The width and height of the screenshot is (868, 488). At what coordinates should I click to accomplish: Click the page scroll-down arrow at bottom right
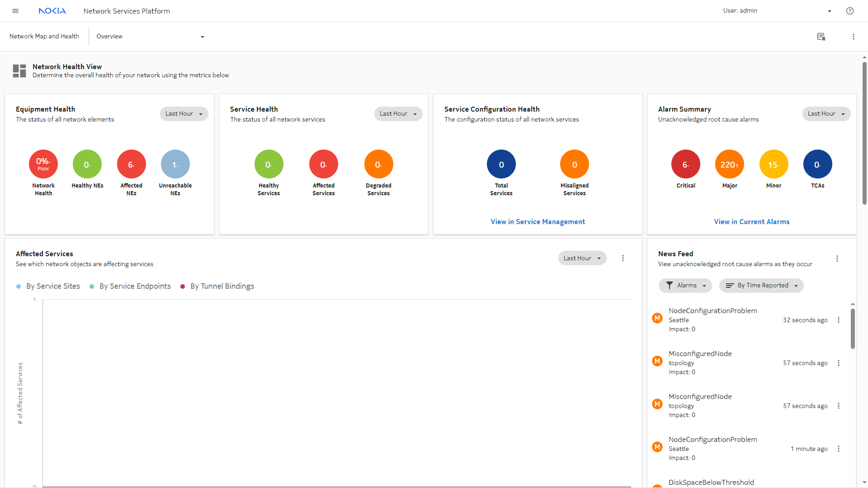point(864,483)
